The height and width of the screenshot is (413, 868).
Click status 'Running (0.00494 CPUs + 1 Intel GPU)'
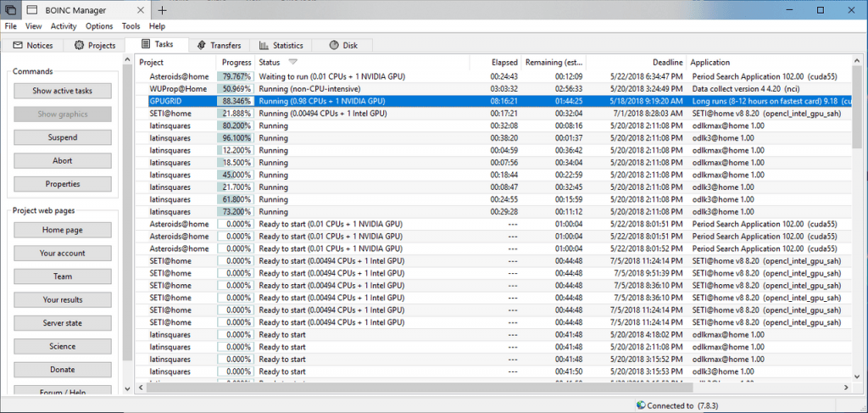(x=323, y=114)
